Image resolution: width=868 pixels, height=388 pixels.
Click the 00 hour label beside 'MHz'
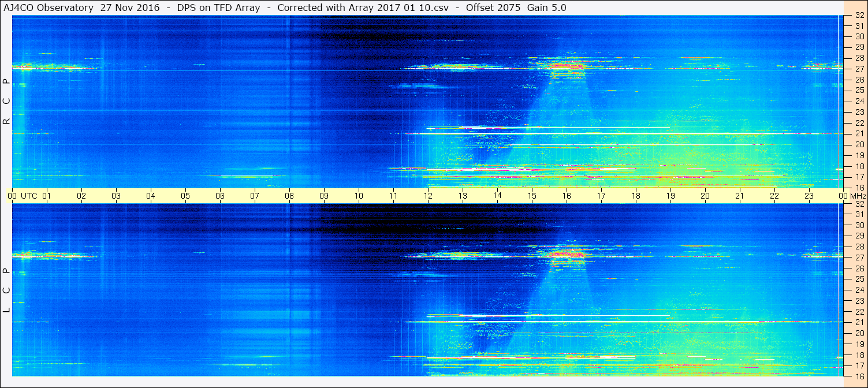point(843,196)
